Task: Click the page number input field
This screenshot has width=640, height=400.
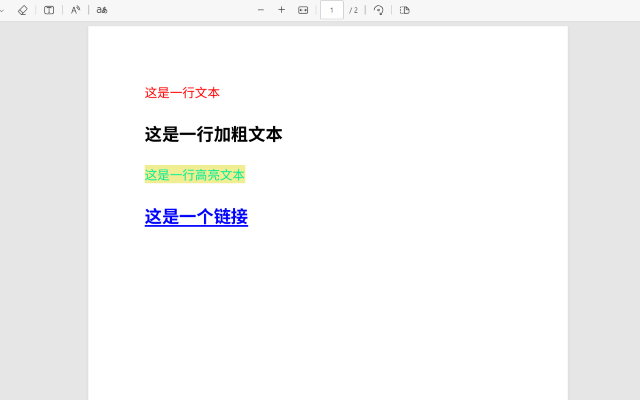Action: coord(332,10)
